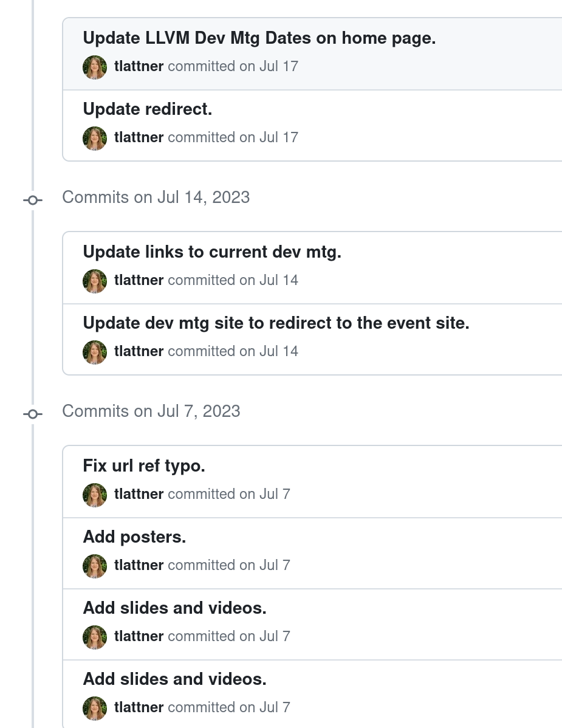Click tlattner avatar on LLVM Dev Mtg Dates commit
This screenshot has height=728, width=562.
coord(95,67)
